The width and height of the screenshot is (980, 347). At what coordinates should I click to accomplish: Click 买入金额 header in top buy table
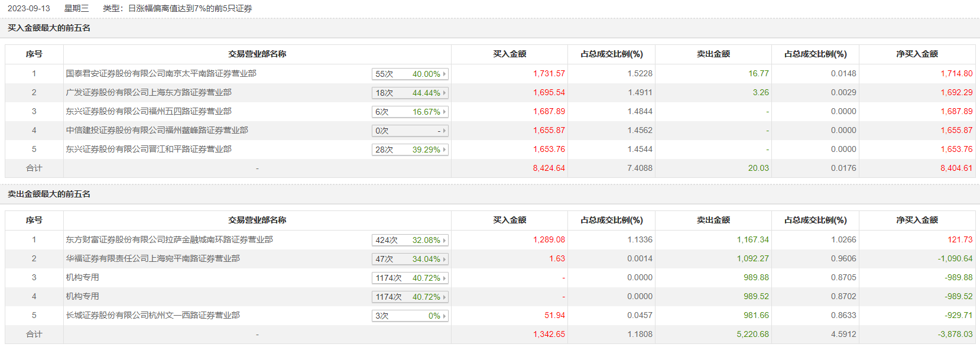(510, 54)
